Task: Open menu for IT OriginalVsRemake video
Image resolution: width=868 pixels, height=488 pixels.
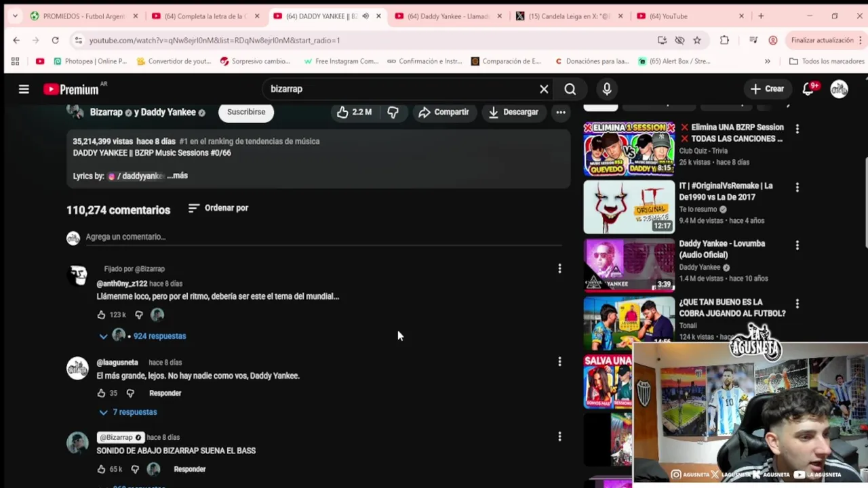Action: (797, 186)
